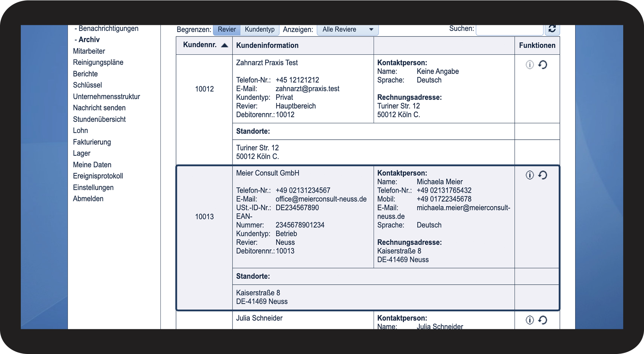
Task: Open info icon for Meier Consult GmbH
Action: (x=530, y=175)
